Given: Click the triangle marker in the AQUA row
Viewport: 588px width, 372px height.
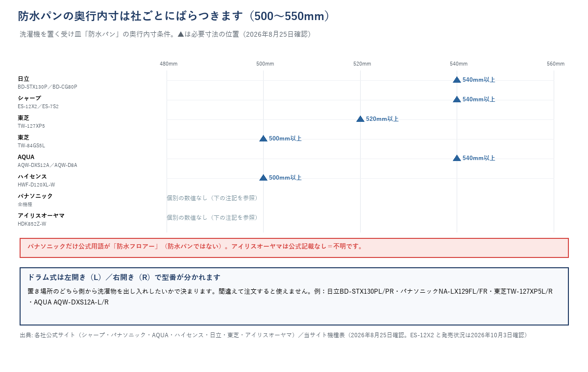Looking at the screenshot, I should pyautogui.click(x=457, y=158).
